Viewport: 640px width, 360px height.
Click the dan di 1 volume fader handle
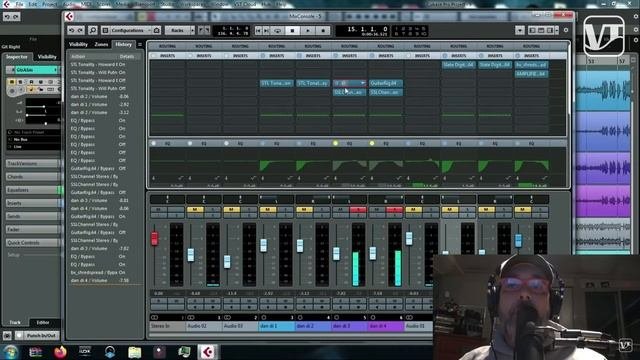(263, 245)
